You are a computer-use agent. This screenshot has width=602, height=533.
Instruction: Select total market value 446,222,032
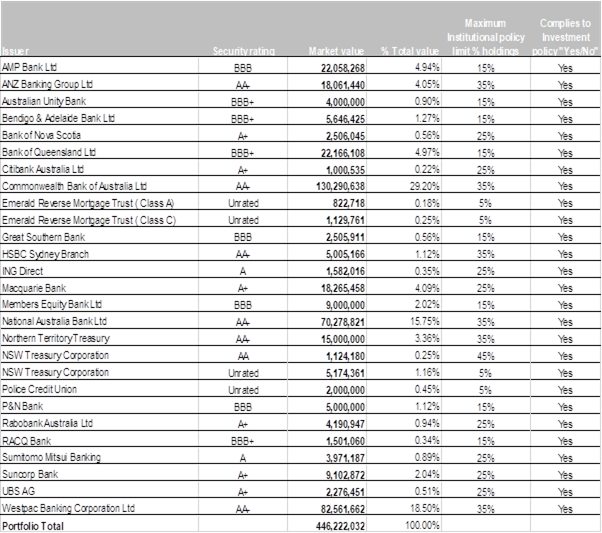341,526
